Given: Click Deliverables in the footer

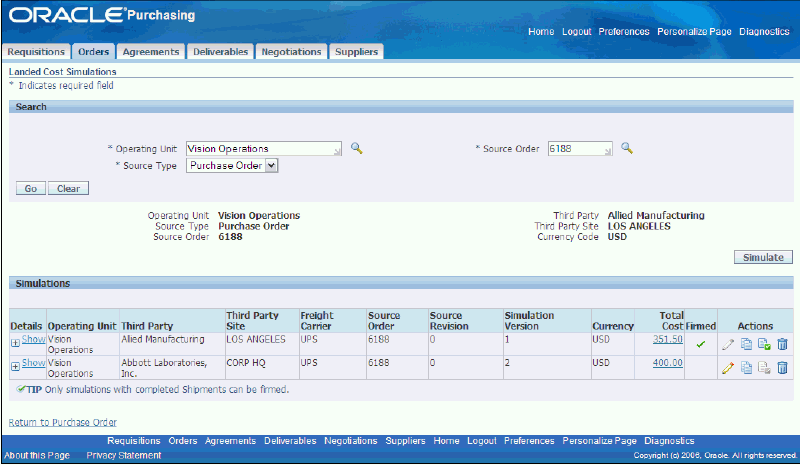Looking at the screenshot, I should click(290, 440).
